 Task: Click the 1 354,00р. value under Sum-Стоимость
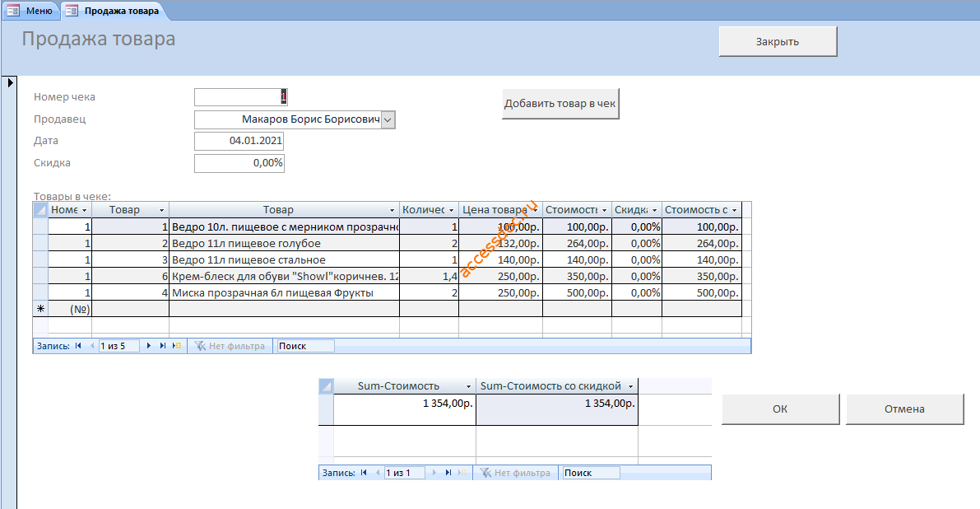[405, 409]
